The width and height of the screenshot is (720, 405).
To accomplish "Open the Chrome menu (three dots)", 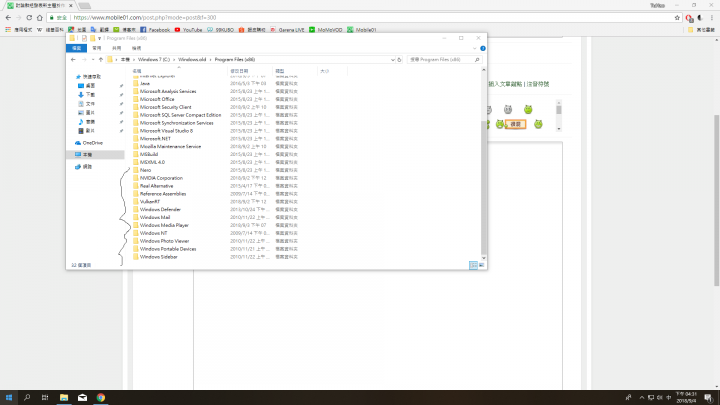I will point(712,18).
